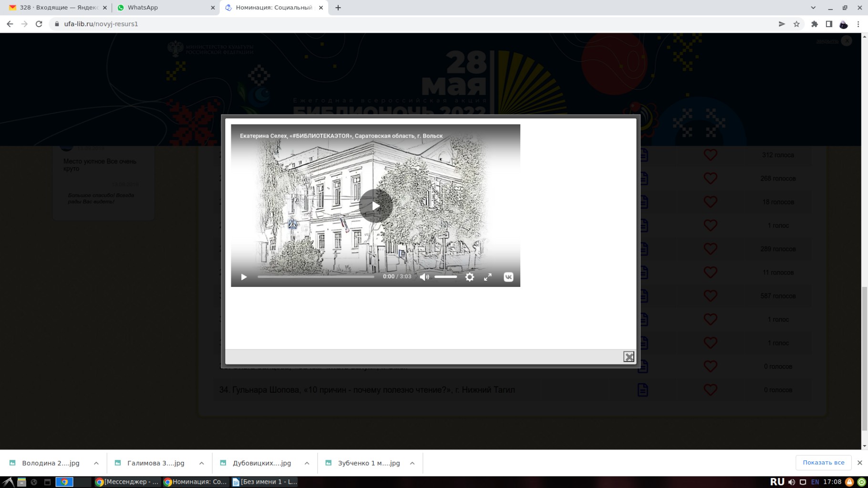Viewport: 868px width, 488px height.
Task: Adjust the video volume slider
Action: coord(445,277)
